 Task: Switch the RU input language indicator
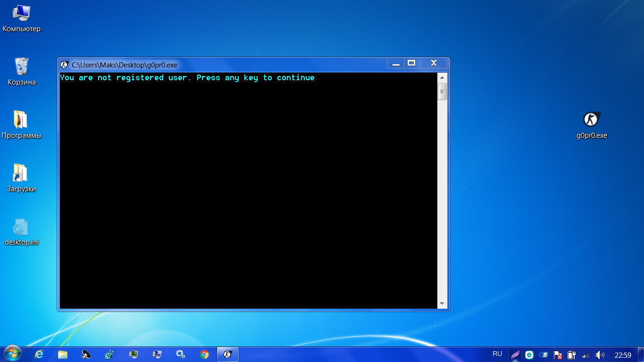coord(497,354)
